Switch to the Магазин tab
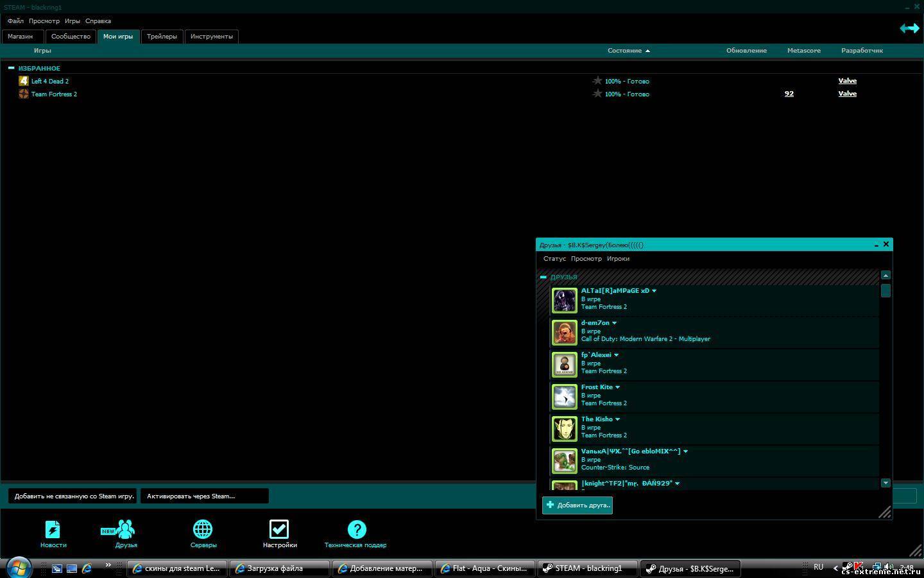Viewport: 924px width, 578px height. coord(22,37)
